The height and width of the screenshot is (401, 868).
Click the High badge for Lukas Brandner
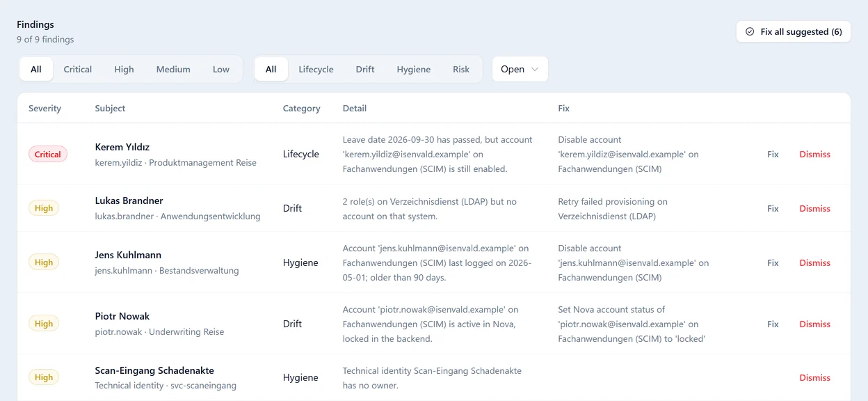(44, 208)
